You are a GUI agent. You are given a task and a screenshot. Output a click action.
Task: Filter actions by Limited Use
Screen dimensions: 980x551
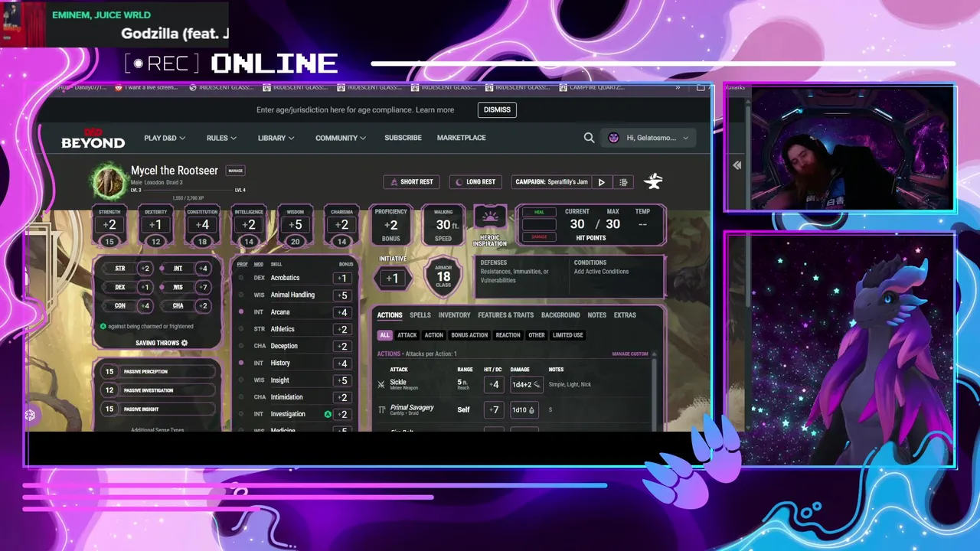(567, 335)
